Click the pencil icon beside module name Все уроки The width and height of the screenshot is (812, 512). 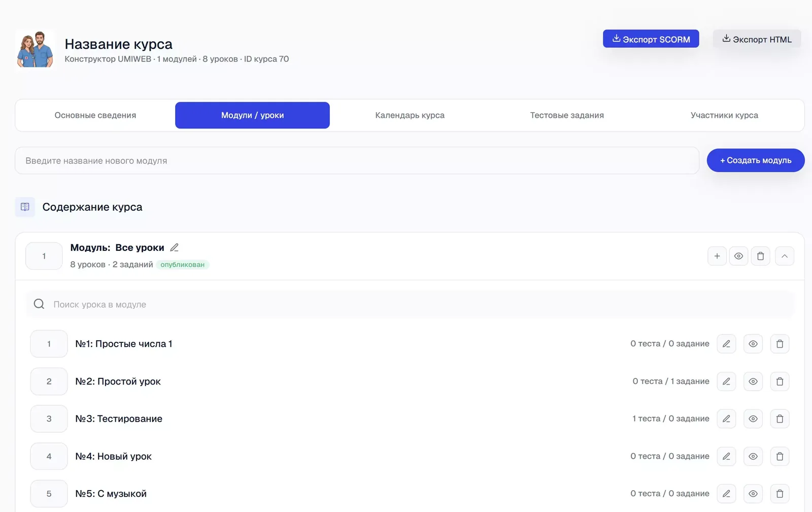174,247
